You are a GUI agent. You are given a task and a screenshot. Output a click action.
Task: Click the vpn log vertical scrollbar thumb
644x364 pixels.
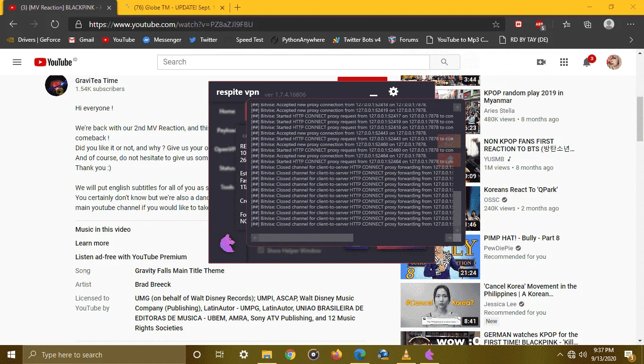tap(457, 209)
